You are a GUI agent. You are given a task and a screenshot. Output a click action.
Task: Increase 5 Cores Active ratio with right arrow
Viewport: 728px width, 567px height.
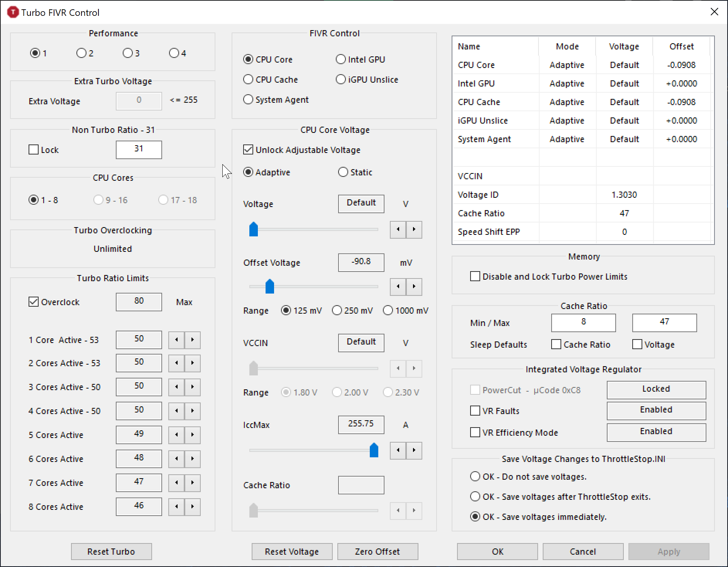(193, 435)
